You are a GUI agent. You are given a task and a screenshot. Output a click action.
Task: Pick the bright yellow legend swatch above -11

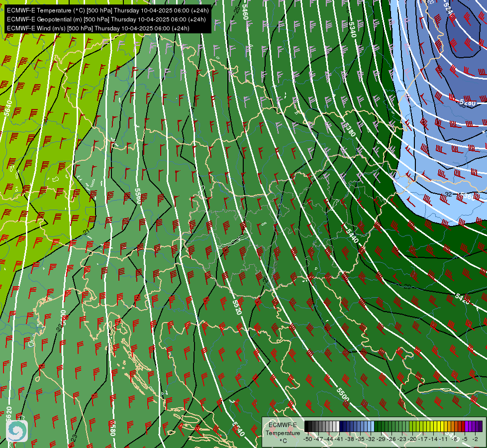tap(442, 426)
